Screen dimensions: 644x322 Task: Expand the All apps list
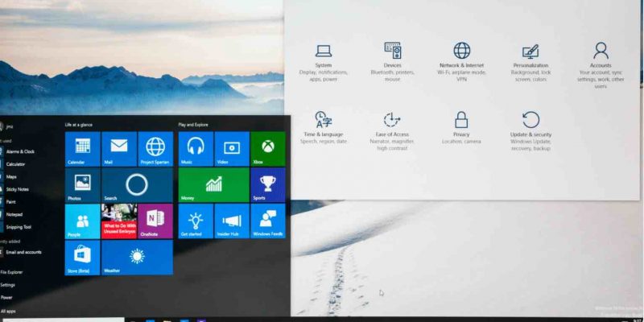8,312
